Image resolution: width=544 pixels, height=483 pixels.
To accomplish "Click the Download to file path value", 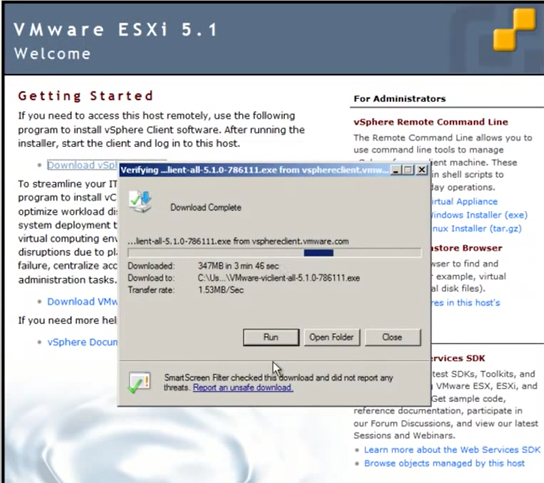I will pyautogui.click(x=279, y=278).
